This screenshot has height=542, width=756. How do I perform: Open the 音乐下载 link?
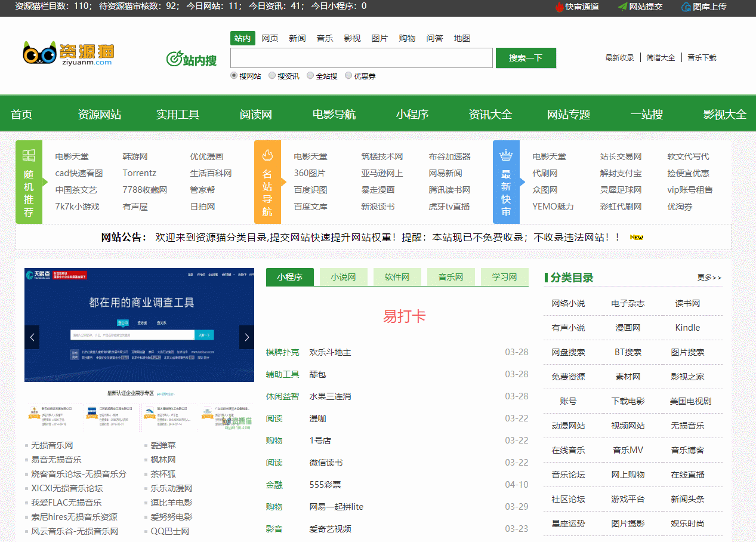click(702, 58)
